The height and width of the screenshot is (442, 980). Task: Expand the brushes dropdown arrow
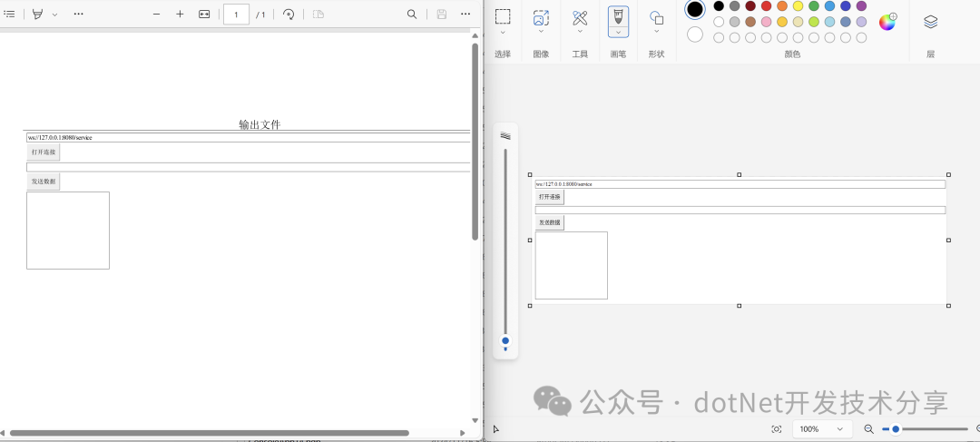pos(618,33)
